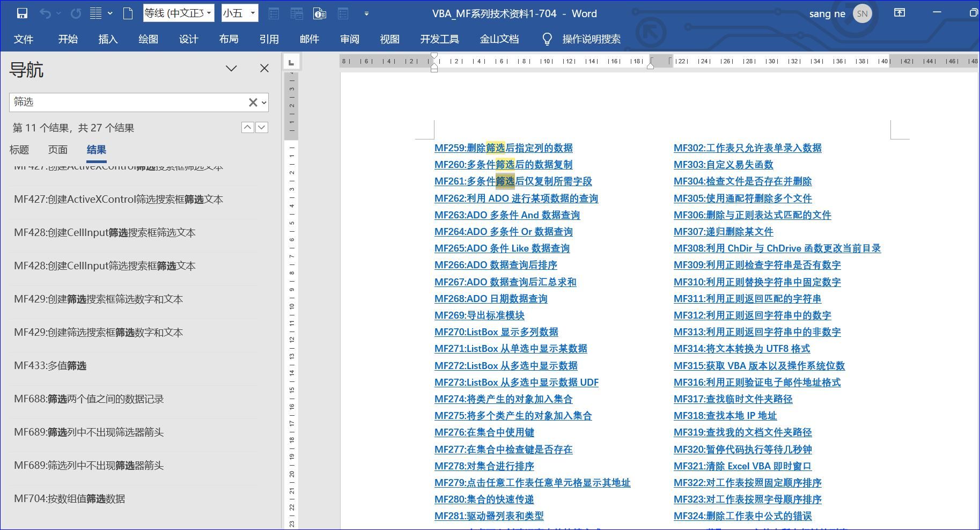Image resolution: width=980 pixels, height=530 pixels.
Task: Go to next search result
Action: 262,127
